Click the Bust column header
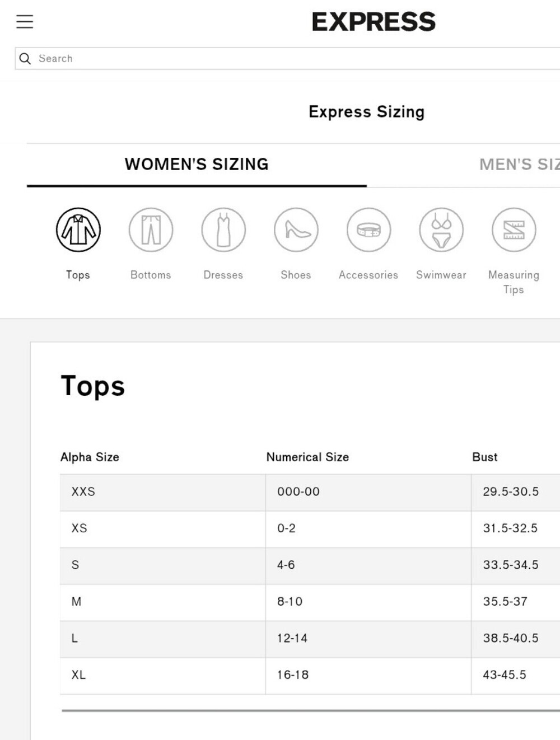This screenshot has height=740, width=560. 484,457
